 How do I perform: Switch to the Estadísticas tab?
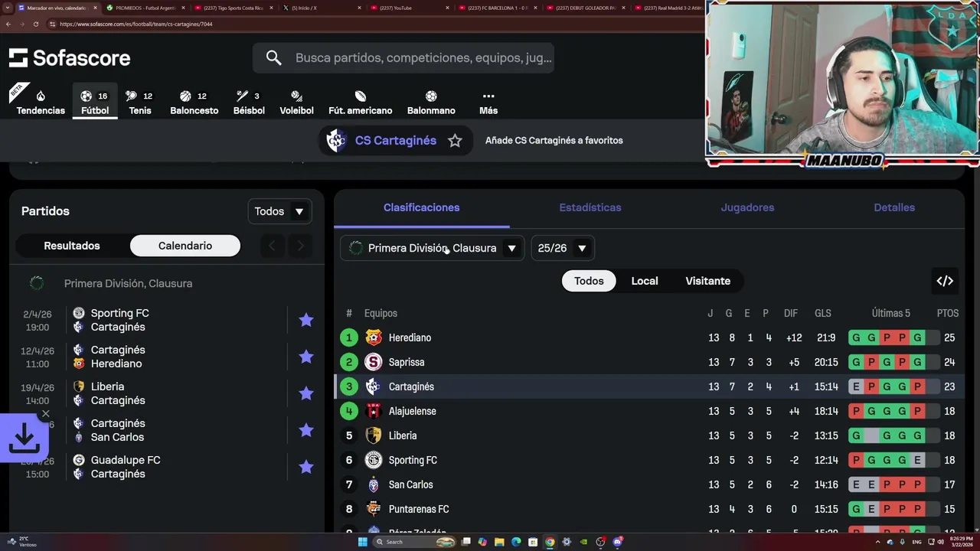tap(590, 207)
